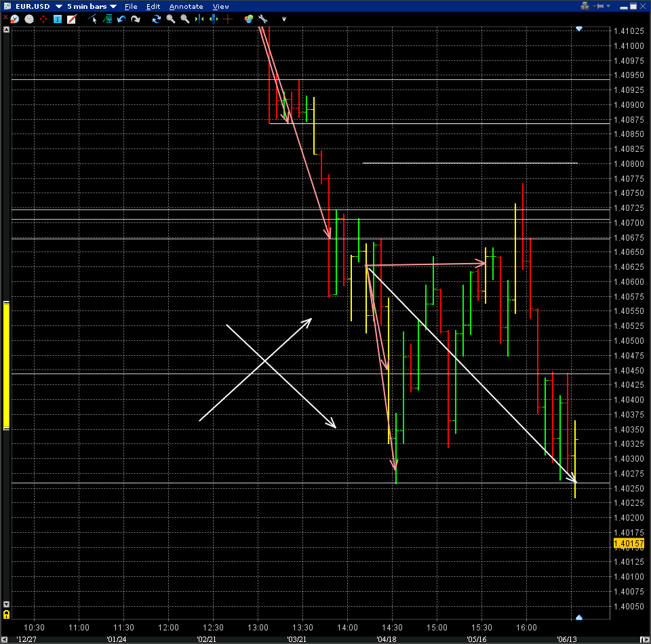The image size is (651, 644).
Task: Click the 13:30 time axis label
Action: (x=302, y=628)
